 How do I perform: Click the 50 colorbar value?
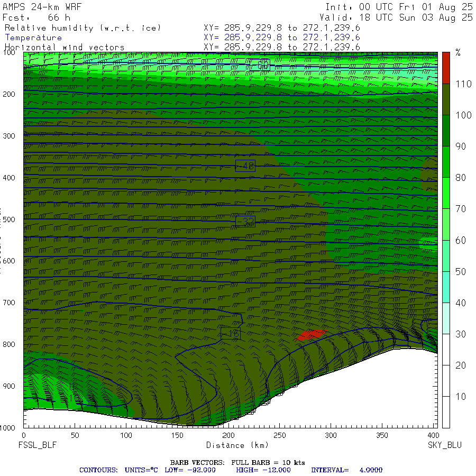[x=461, y=272]
